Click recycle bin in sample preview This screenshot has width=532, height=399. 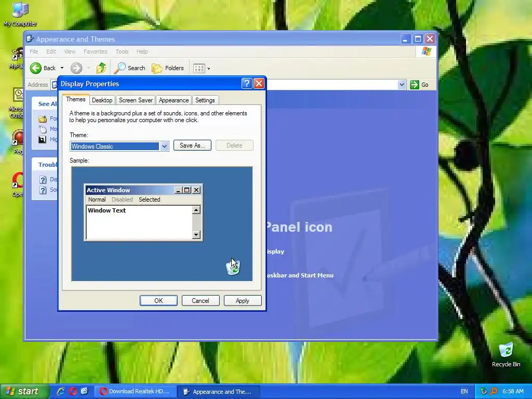point(233,267)
